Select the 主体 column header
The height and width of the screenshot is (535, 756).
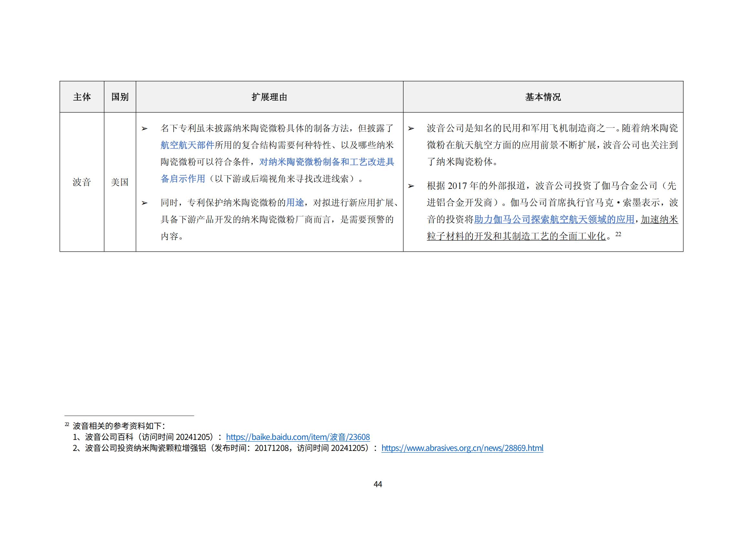[82, 97]
